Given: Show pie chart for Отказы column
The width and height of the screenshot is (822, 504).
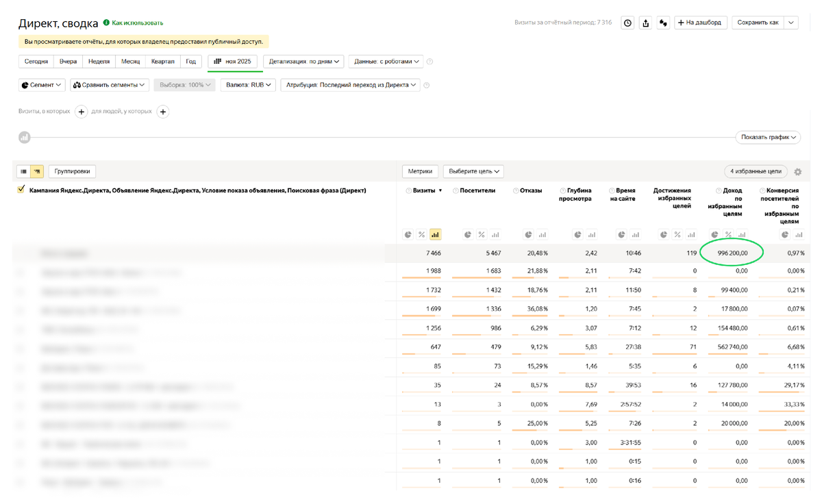Looking at the screenshot, I should click(x=529, y=235).
